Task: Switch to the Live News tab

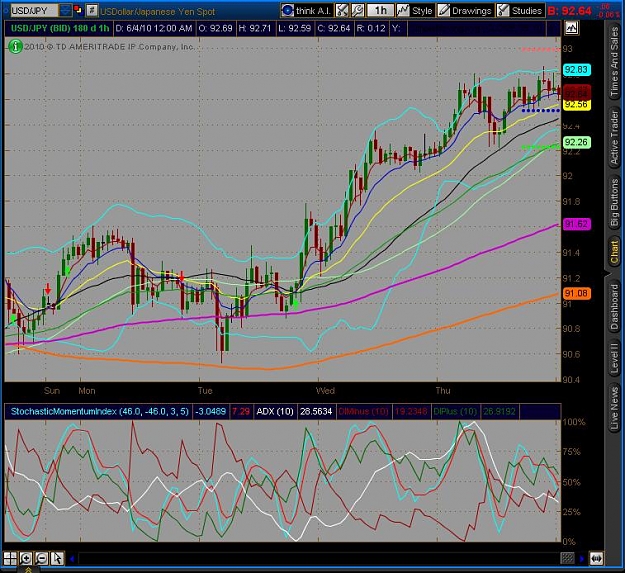Action: point(614,407)
